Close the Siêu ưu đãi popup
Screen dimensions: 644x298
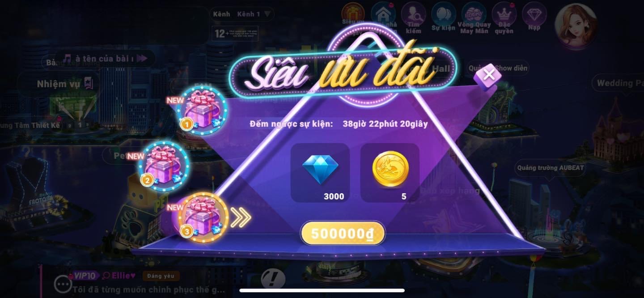point(489,75)
